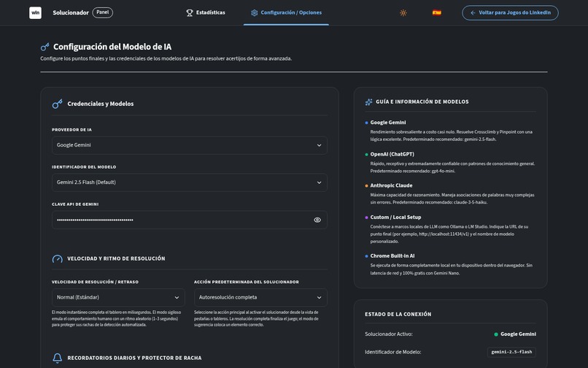Click the Google Gemini guide heading

[x=388, y=123]
